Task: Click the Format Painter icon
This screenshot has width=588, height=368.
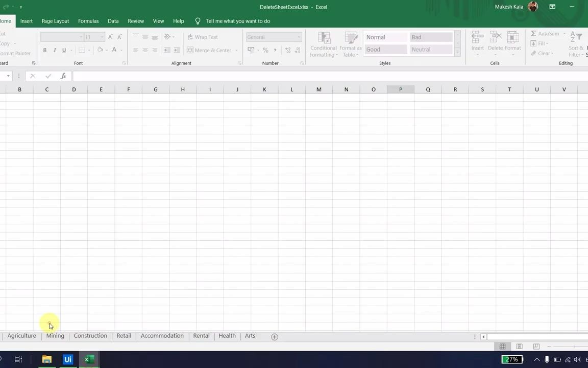Action: coord(14,53)
